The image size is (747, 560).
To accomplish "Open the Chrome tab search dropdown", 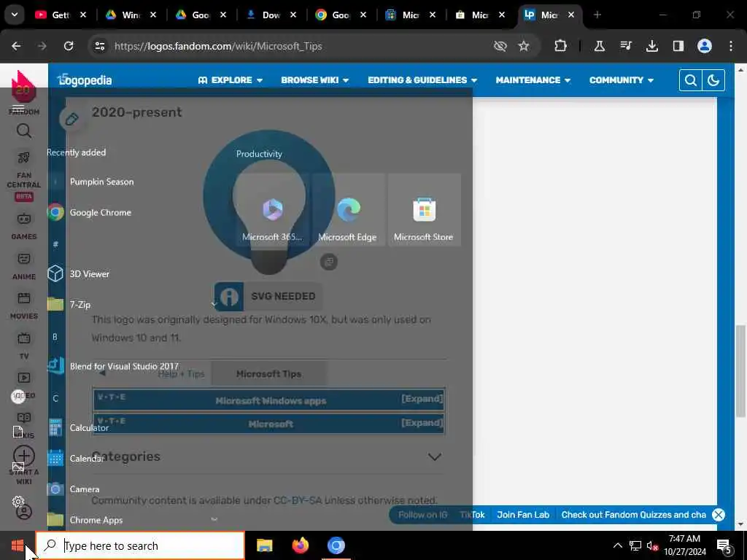I will coord(15,15).
